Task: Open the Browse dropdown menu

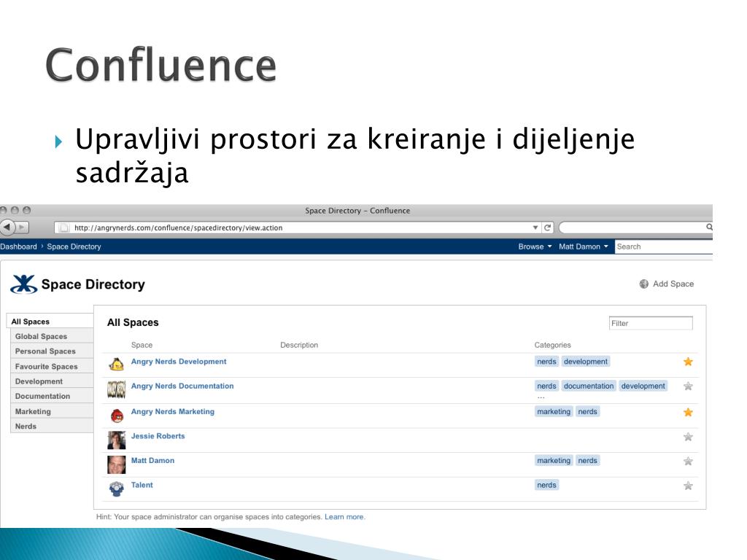Action: tap(535, 246)
